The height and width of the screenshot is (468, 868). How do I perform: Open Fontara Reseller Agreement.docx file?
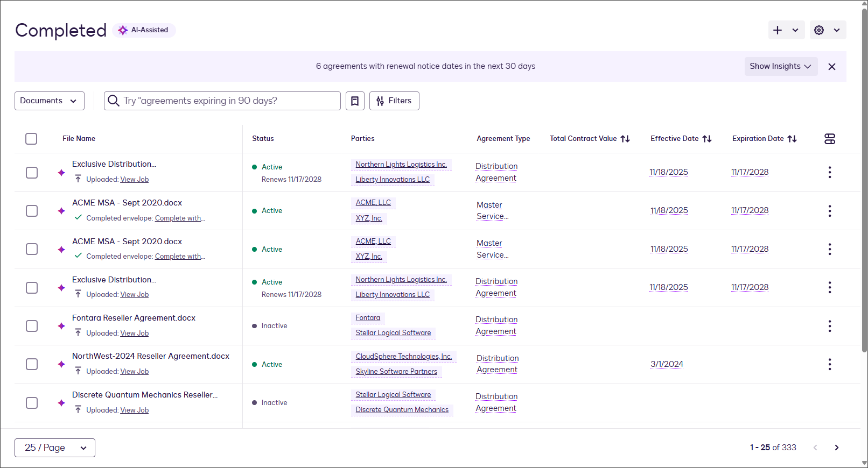(134, 318)
